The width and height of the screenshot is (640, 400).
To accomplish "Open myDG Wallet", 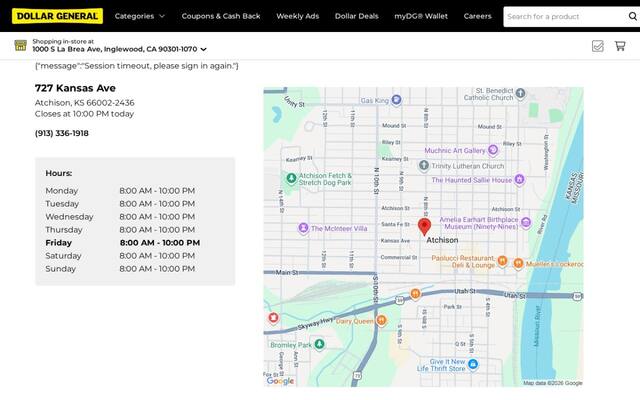I will pyautogui.click(x=421, y=16).
